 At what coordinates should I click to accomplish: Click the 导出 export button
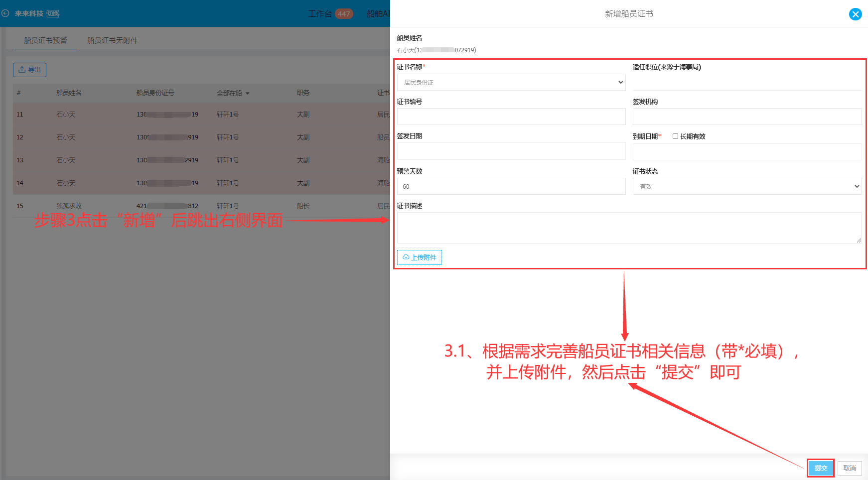tap(29, 70)
